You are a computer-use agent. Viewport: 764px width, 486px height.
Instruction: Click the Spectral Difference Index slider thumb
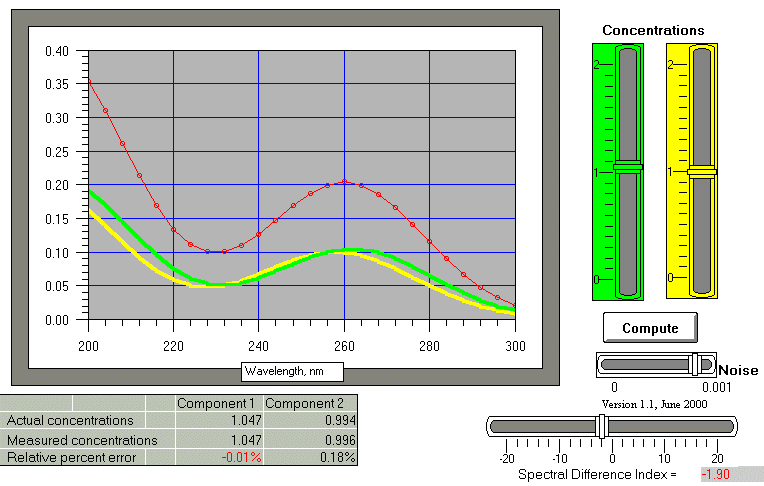602,426
